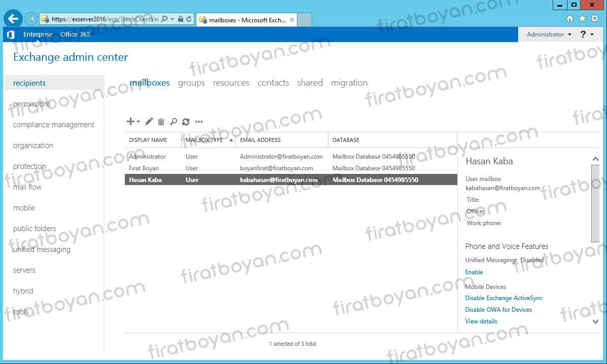
Task: Open a new blank browser tab
Action: (305, 20)
